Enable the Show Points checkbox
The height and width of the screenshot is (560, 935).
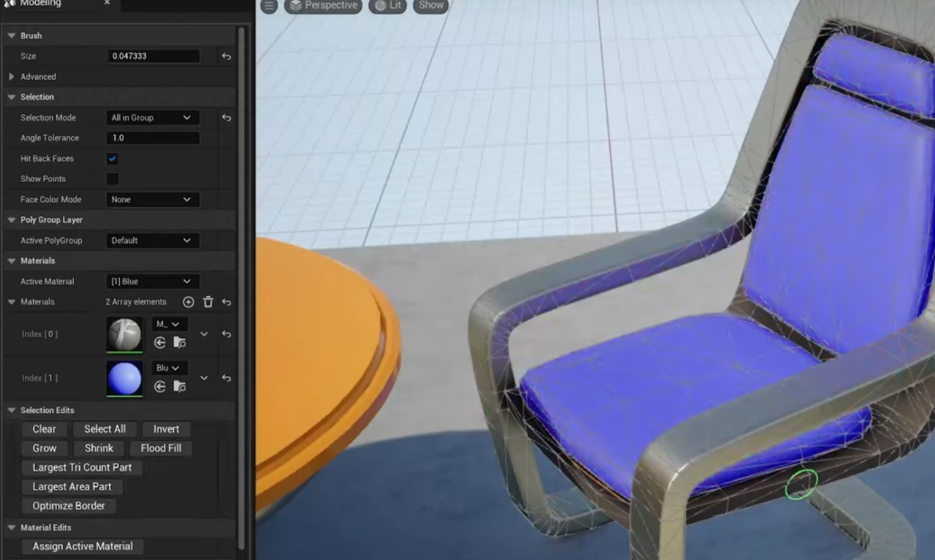(112, 179)
